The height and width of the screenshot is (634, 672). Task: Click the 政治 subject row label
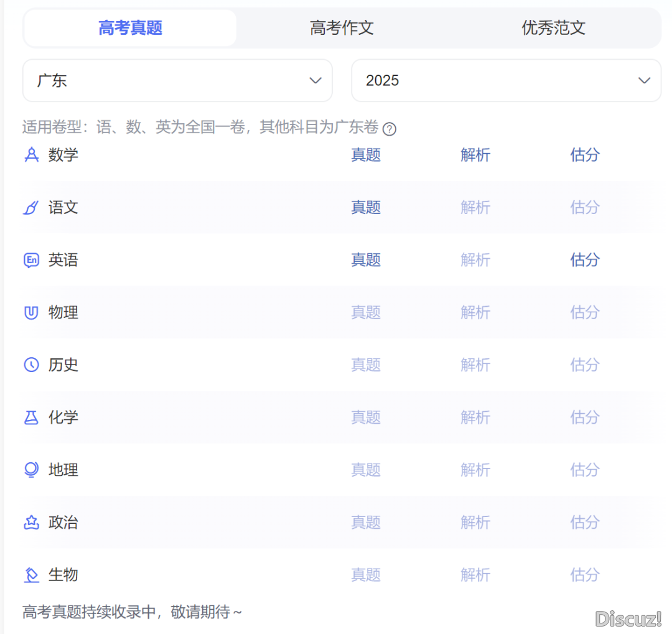point(63,523)
